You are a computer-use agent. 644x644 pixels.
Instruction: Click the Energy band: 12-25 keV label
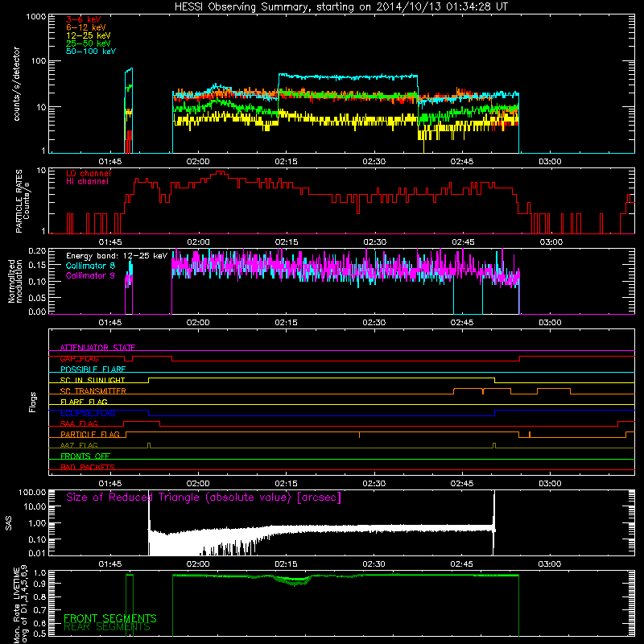click(x=117, y=256)
